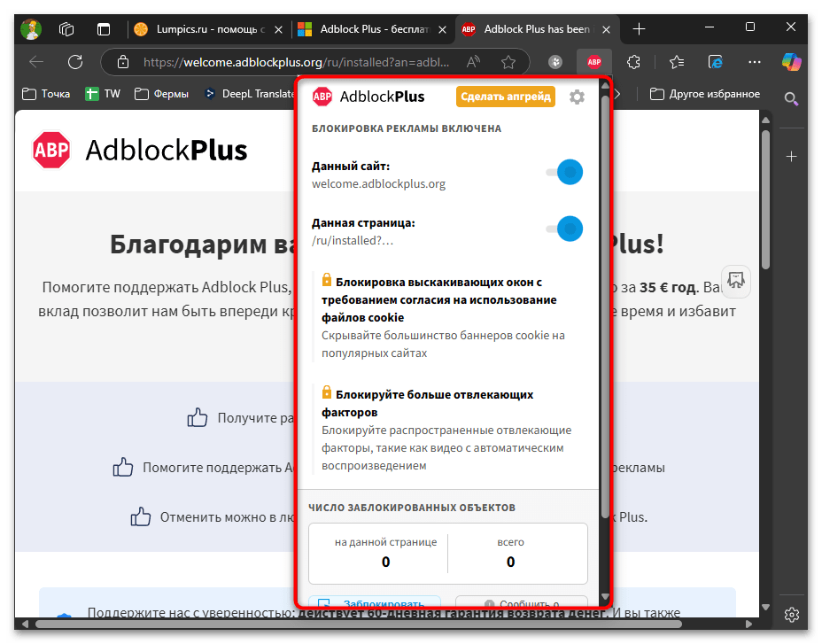Open the sidebar settings gear
This screenshot has height=644, width=822.
point(791,614)
